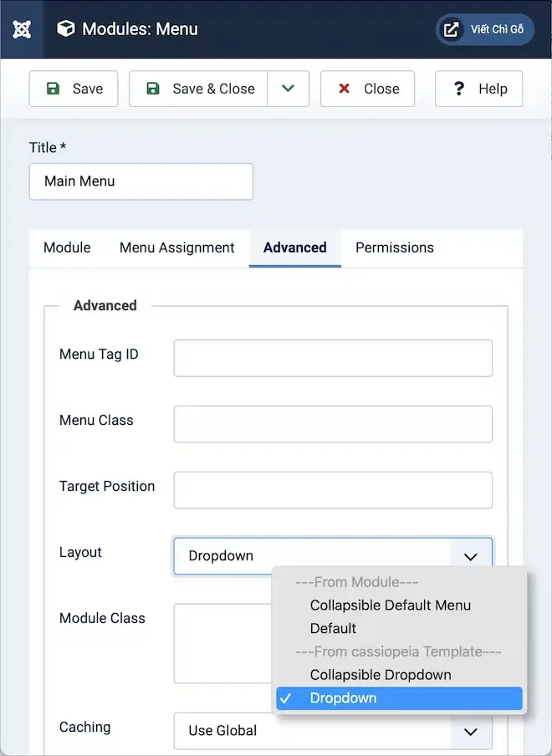Choose Collapsible Default Menu layout option
552x756 pixels.
click(x=390, y=605)
